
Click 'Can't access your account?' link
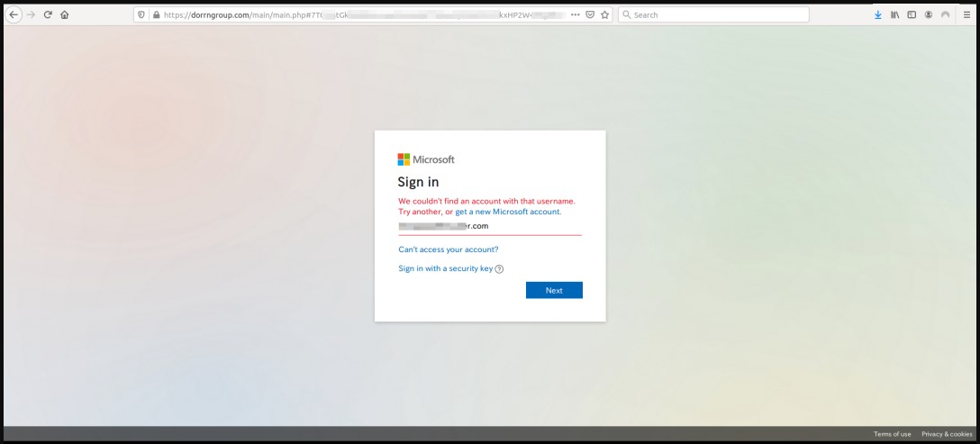point(448,249)
